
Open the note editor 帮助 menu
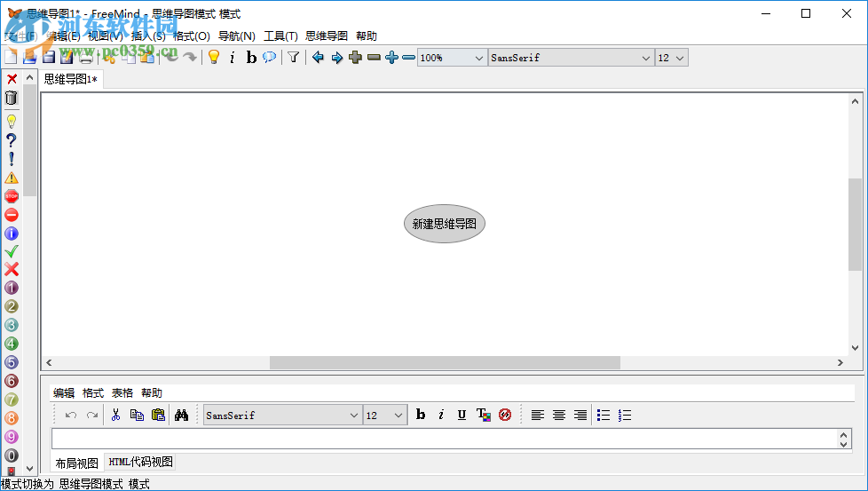tap(152, 393)
